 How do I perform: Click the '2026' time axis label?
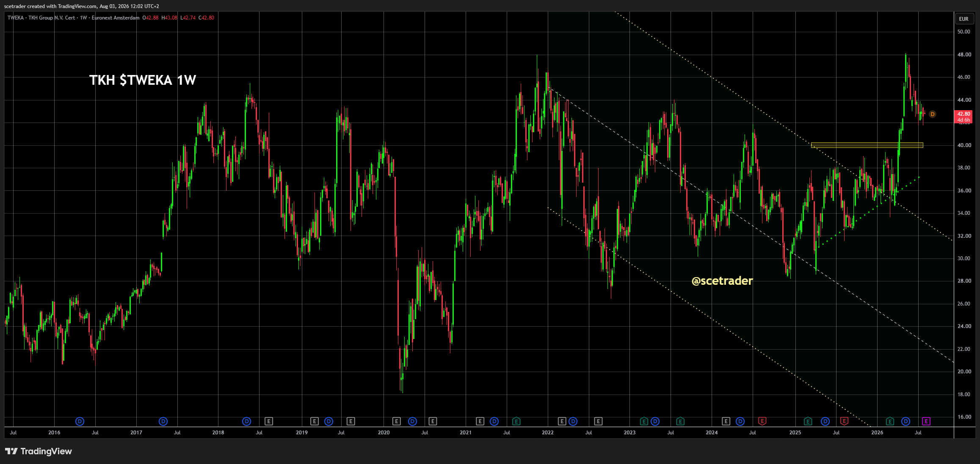[877, 433]
